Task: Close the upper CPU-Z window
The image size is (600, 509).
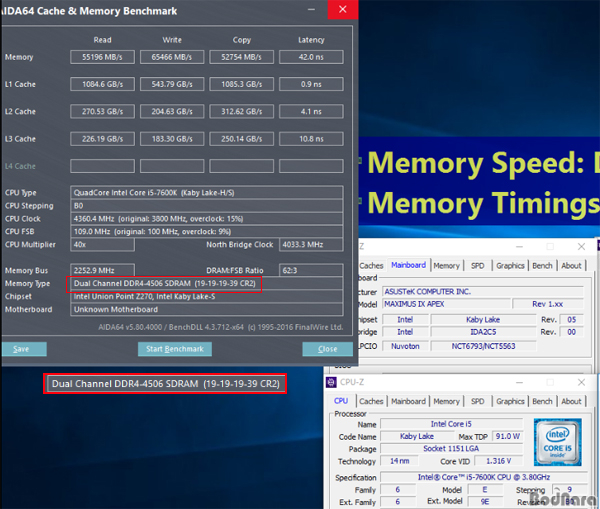Action: pyautogui.click(x=581, y=246)
